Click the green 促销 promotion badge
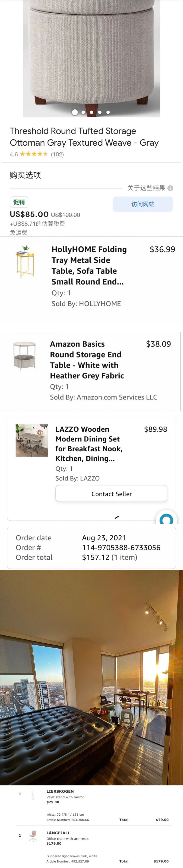The width and height of the screenshot is (183, 868). 19,202
